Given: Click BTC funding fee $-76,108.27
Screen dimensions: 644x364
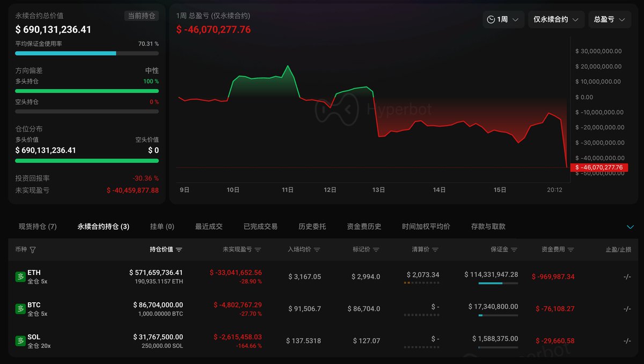Looking at the screenshot, I should tap(555, 309).
